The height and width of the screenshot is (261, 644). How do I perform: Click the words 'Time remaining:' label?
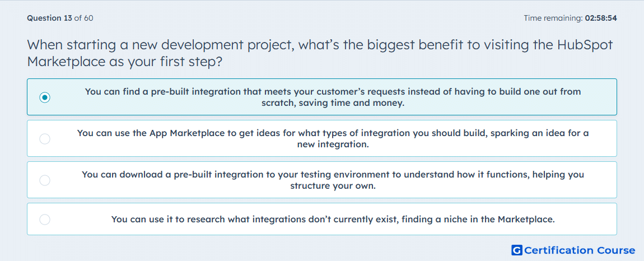tap(553, 18)
